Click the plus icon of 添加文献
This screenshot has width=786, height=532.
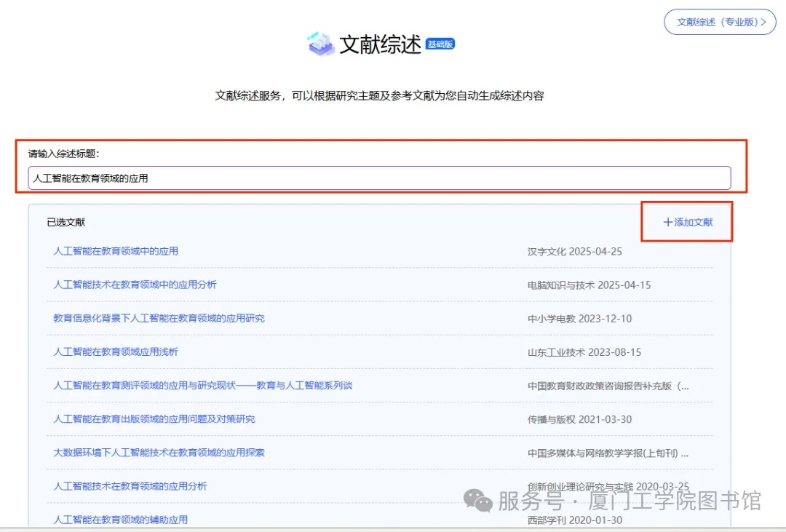click(x=667, y=222)
